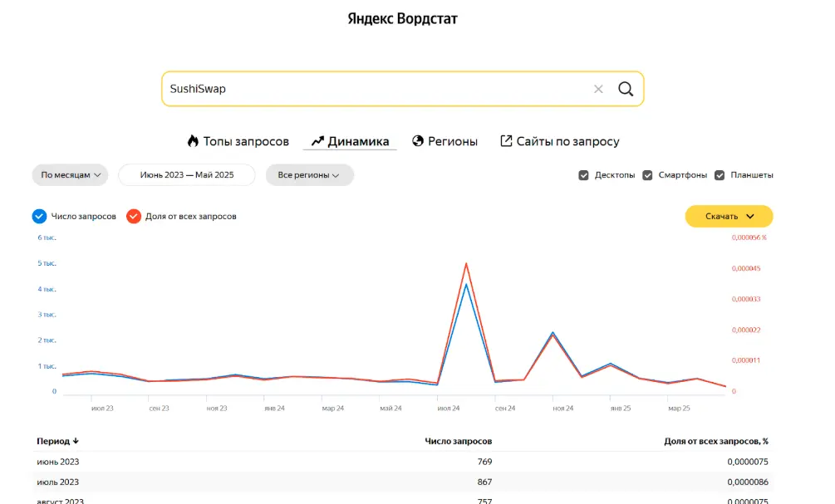The width and height of the screenshot is (835, 504).
Task: Open the Топы запросов tab
Action: click(238, 141)
